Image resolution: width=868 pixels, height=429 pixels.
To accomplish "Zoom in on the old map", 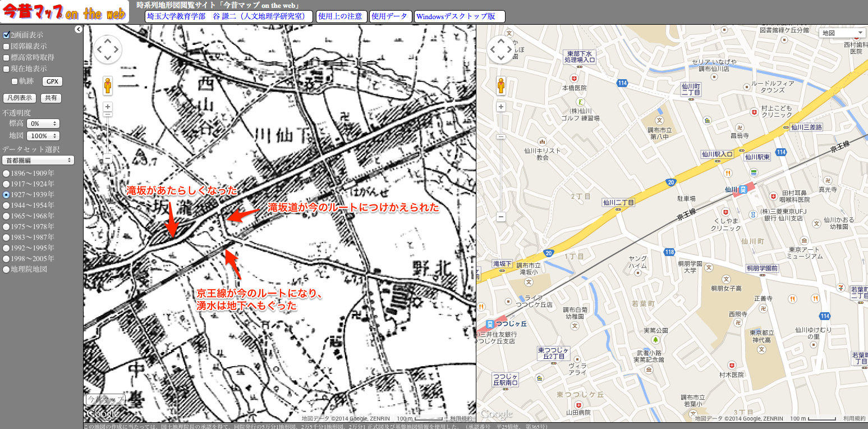I will point(108,107).
